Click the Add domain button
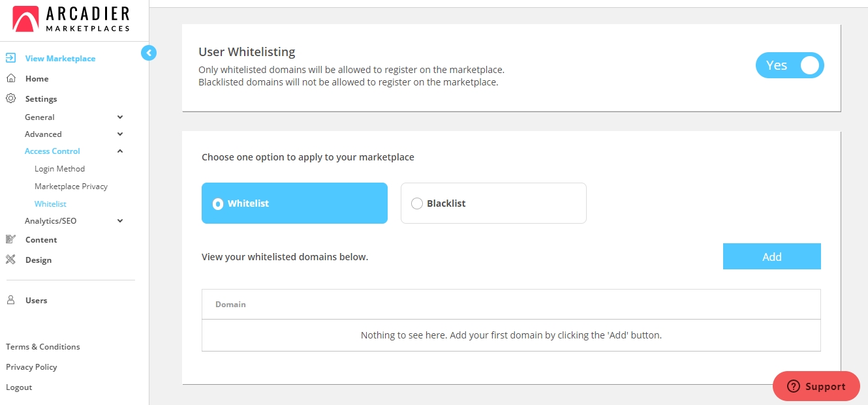 point(772,256)
